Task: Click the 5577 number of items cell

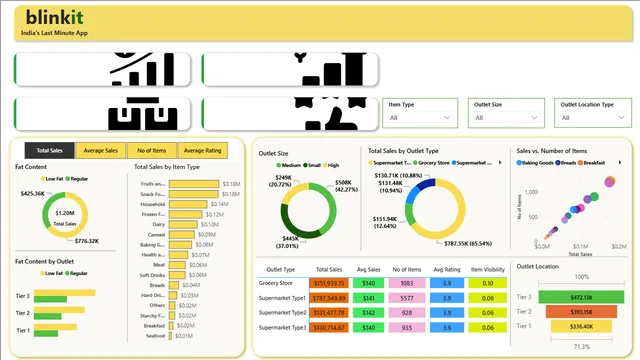Action: click(x=407, y=298)
